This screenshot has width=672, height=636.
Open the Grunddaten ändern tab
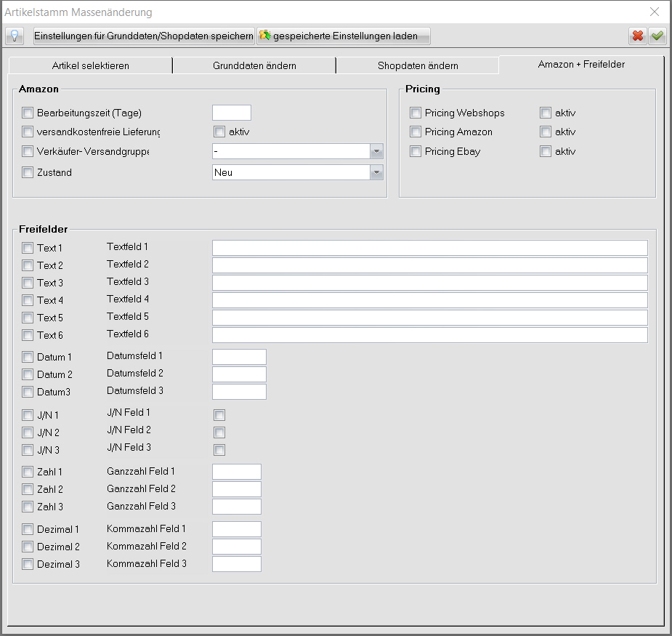pyautogui.click(x=254, y=65)
